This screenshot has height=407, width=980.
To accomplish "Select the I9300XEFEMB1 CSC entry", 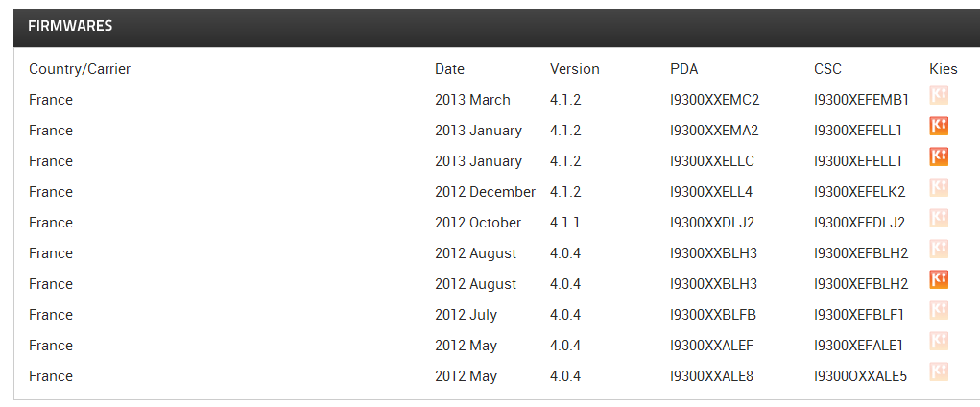I will pyautogui.click(x=861, y=100).
